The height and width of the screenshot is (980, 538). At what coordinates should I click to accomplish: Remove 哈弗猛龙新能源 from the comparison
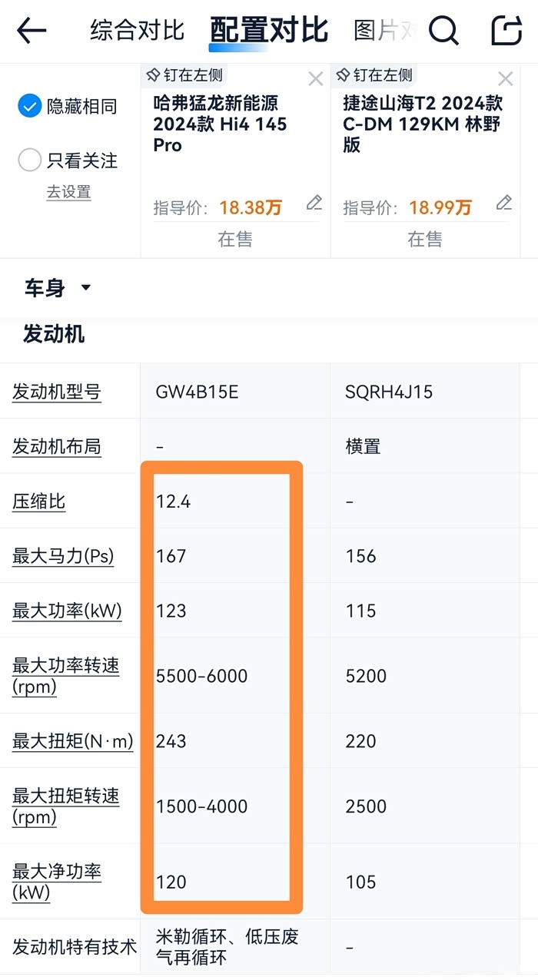(315, 78)
